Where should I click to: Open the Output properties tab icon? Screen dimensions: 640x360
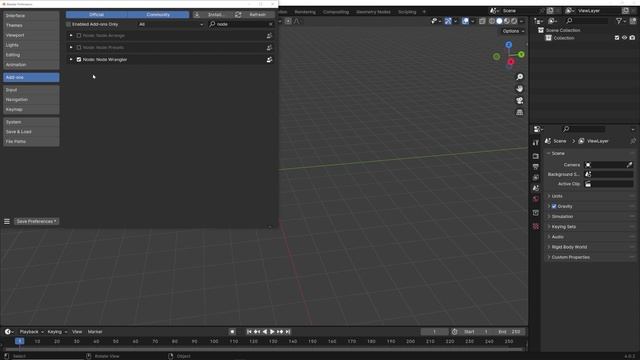[536, 167]
